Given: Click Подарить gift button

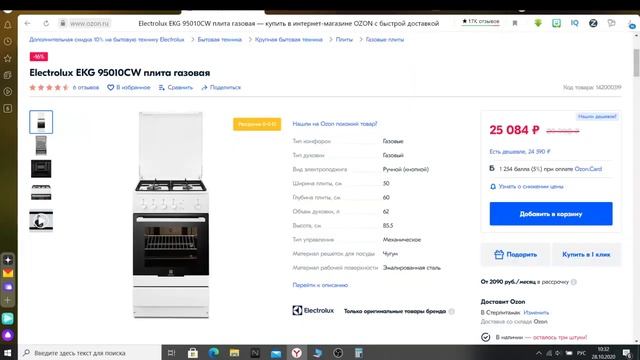Looking at the screenshot, I should pos(516,254).
